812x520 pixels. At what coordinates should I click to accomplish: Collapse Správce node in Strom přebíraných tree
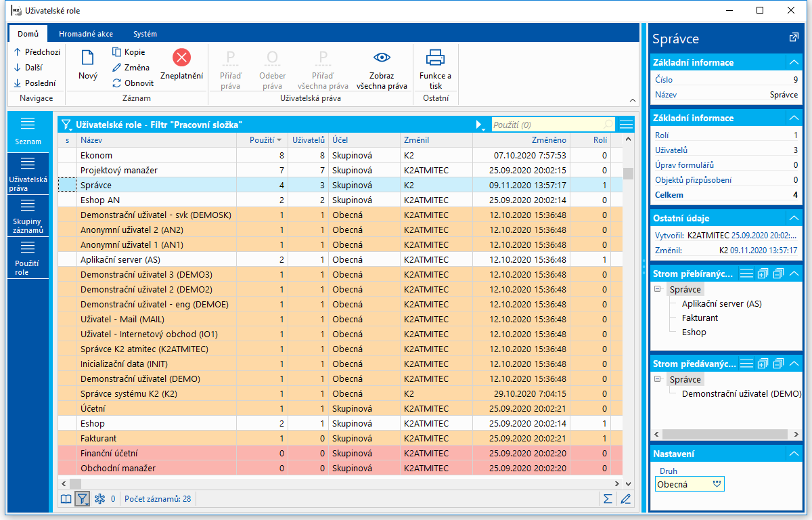click(x=658, y=289)
